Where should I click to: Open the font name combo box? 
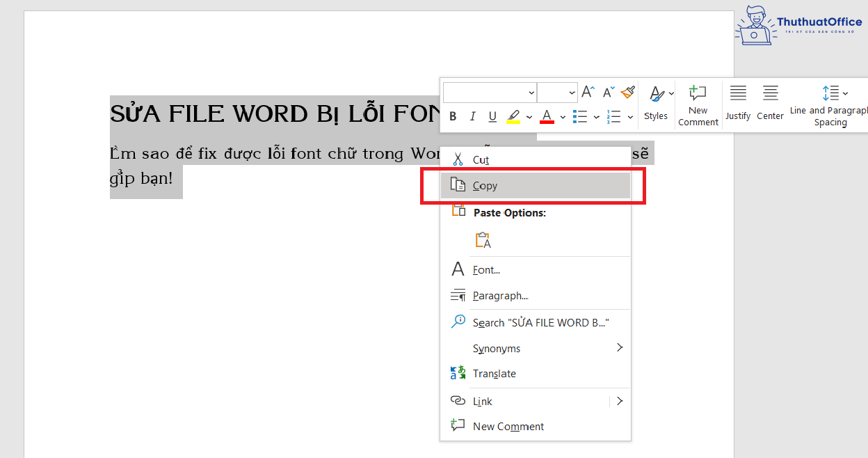(489, 92)
